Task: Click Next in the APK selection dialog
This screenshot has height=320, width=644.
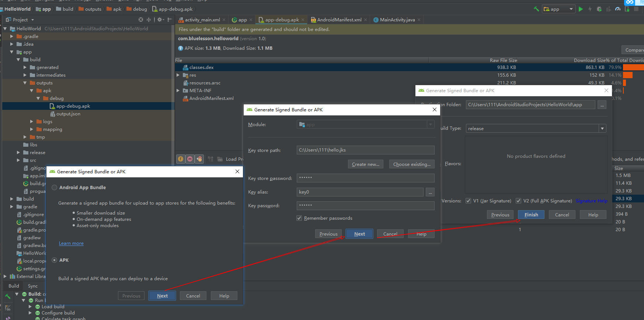Action: (162, 296)
